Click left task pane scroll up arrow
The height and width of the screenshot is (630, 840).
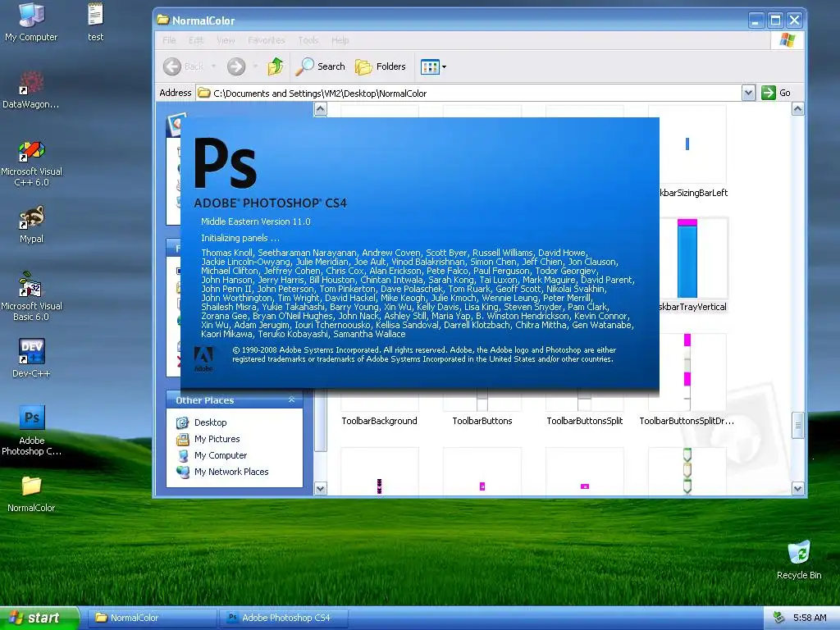(321, 109)
